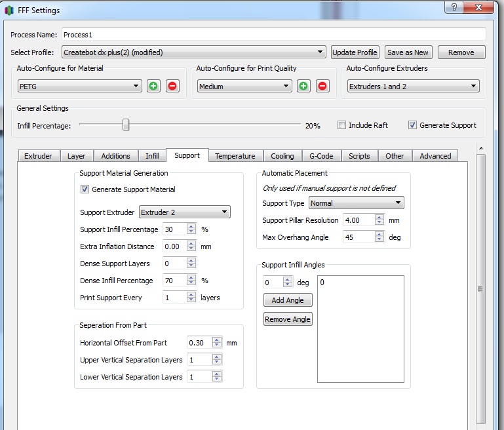Increase Support Infill Percentage with up arrow
The height and width of the screenshot is (430, 504).
[x=191, y=226]
